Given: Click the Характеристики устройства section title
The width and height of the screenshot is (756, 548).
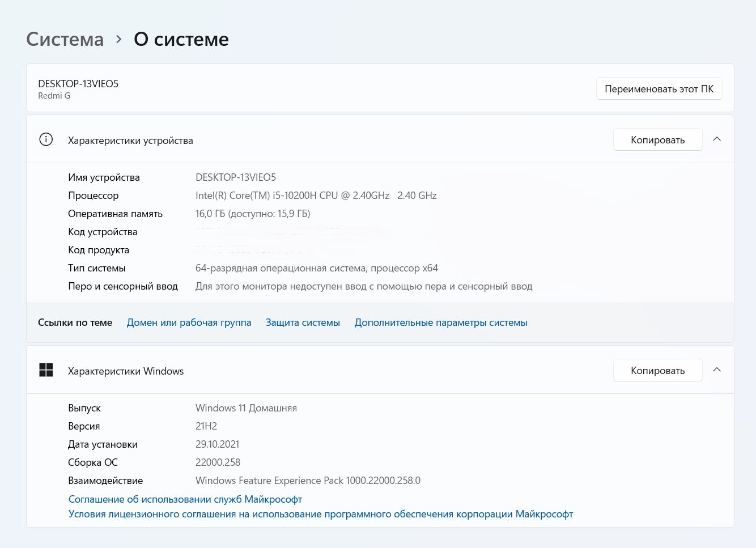Looking at the screenshot, I should (x=130, y=141).
